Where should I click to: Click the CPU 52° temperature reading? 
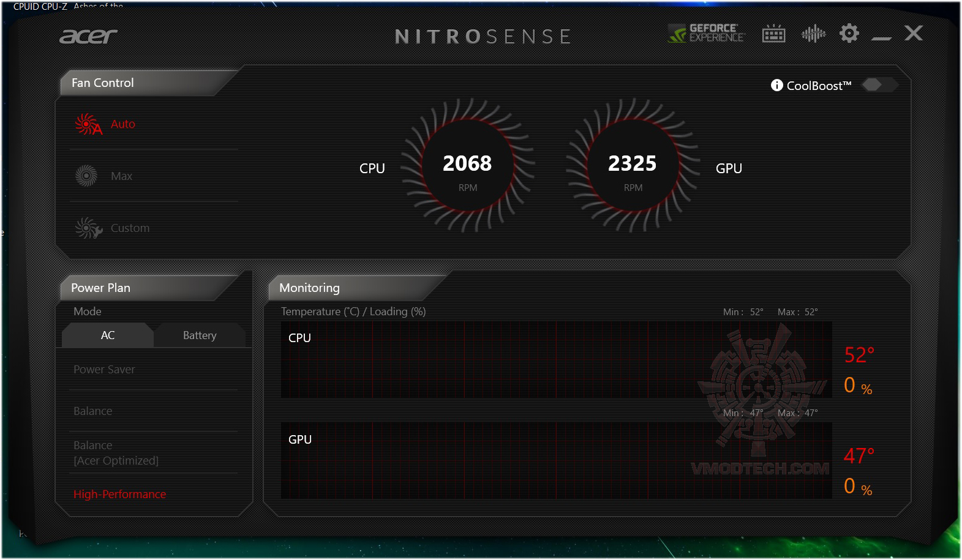[860, 355]
